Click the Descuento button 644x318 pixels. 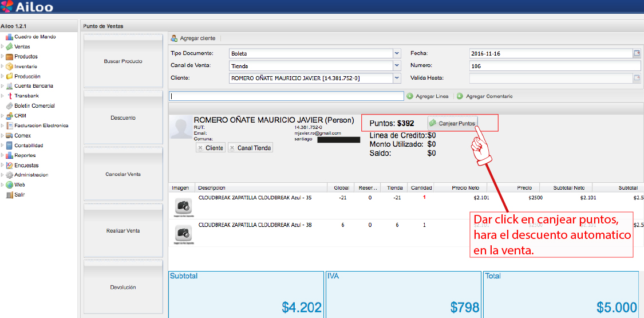coord(123,117)
